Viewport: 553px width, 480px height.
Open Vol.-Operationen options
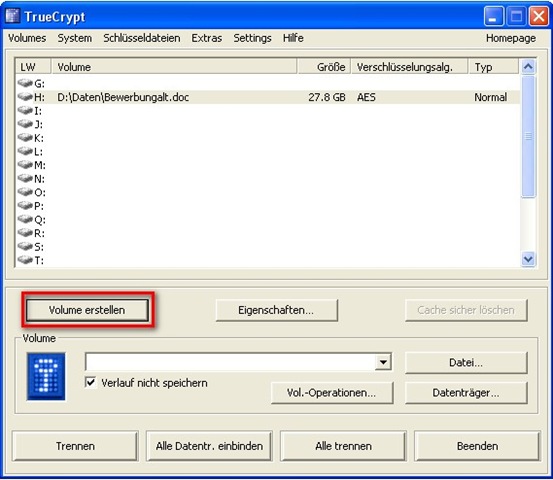pos(332,393)
